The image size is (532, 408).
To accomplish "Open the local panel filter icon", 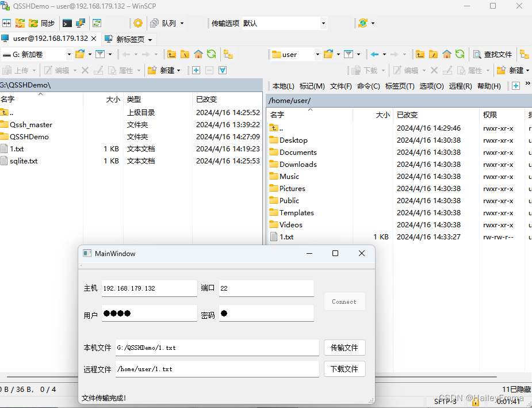I will [99, 54].
